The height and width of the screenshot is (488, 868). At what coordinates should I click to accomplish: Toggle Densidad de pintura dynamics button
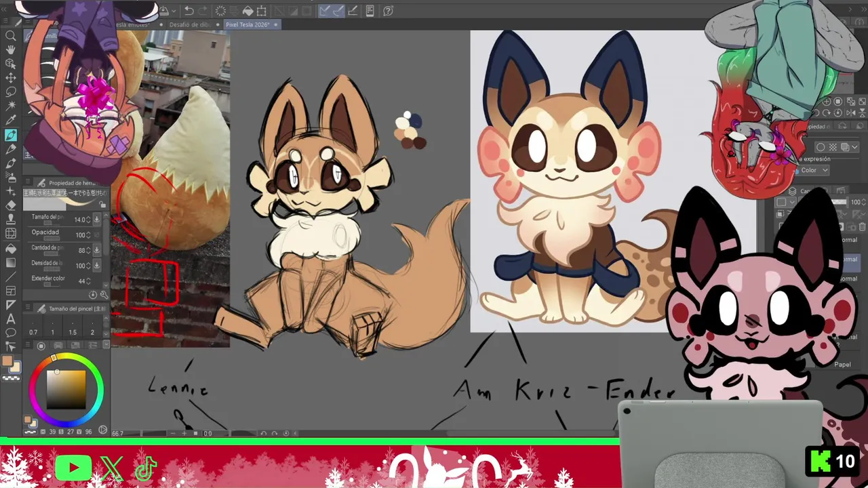pos(96,266)
